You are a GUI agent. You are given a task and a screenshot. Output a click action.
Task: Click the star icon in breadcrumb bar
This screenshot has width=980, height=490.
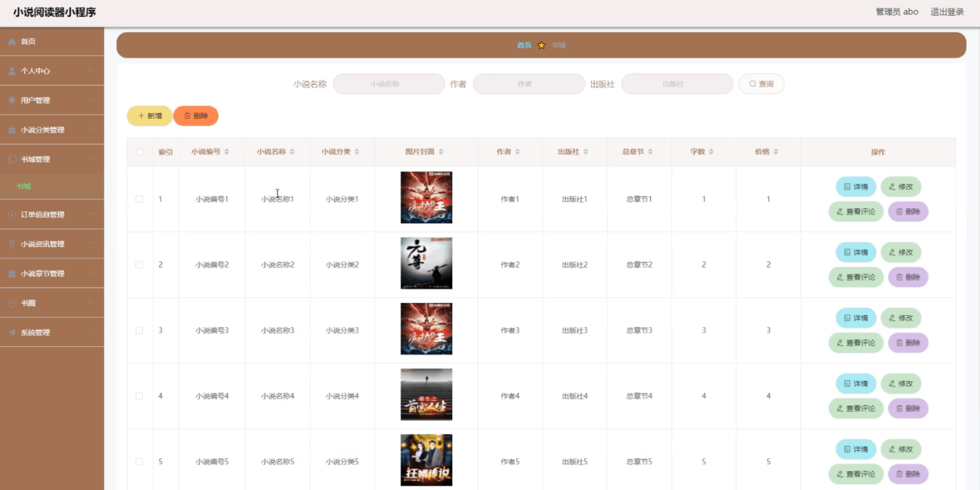pos(541,45)
